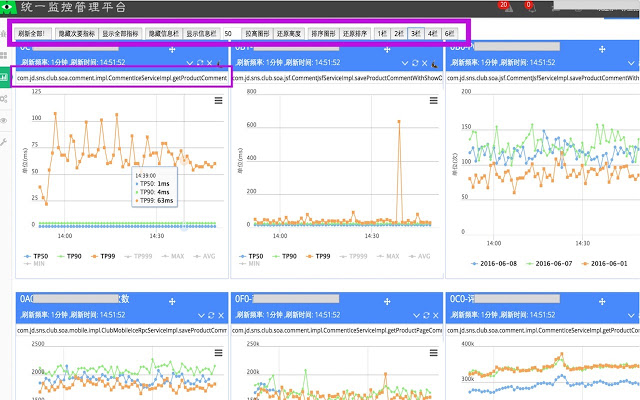Switch layout to 4栏 columns
The image size is (640, 400).
pyautogui.click(x=432, y=33)
